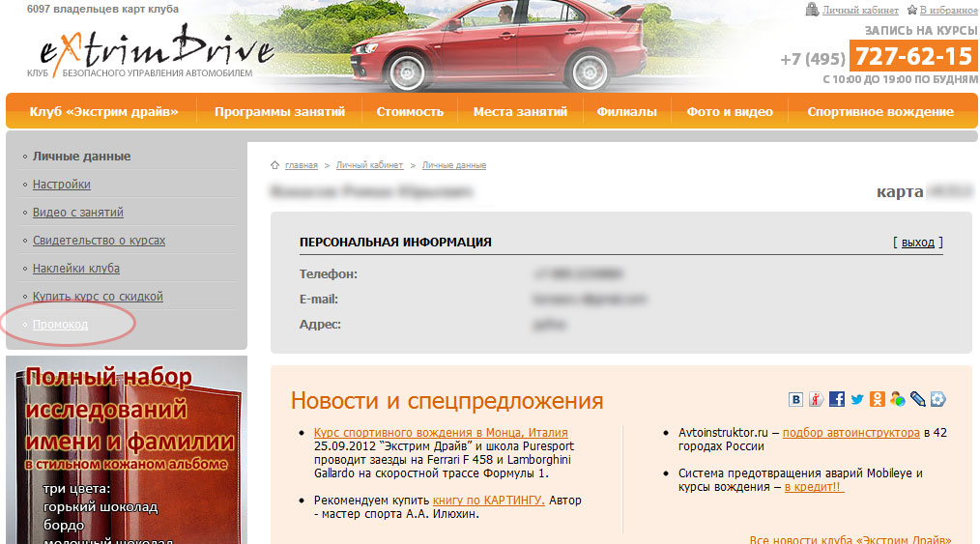Click the padlock icon near Личный кабинет

click(812, 9)
